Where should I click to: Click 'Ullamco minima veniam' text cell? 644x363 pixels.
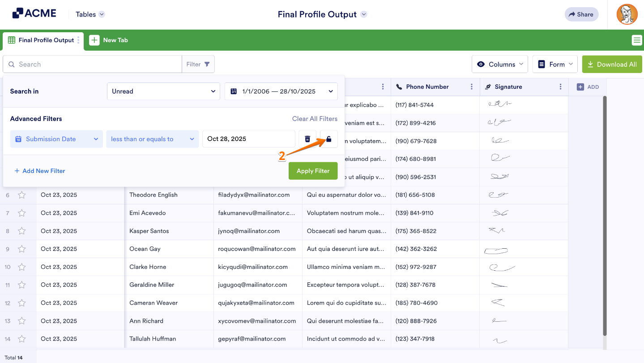(346, 267)
